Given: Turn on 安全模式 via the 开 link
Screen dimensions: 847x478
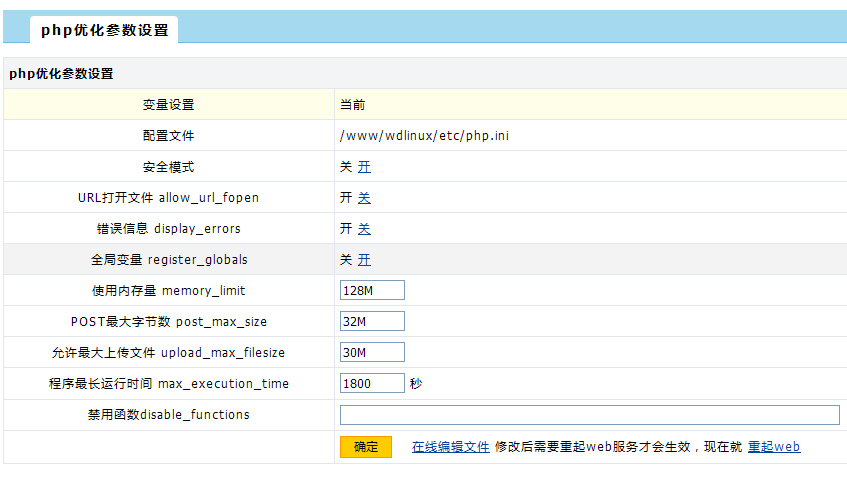Looking at the screenshot, I should coord(364,167).
